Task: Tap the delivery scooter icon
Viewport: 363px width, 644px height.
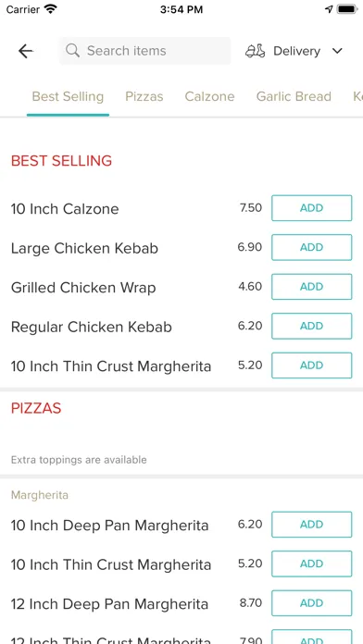Action: 256,51
